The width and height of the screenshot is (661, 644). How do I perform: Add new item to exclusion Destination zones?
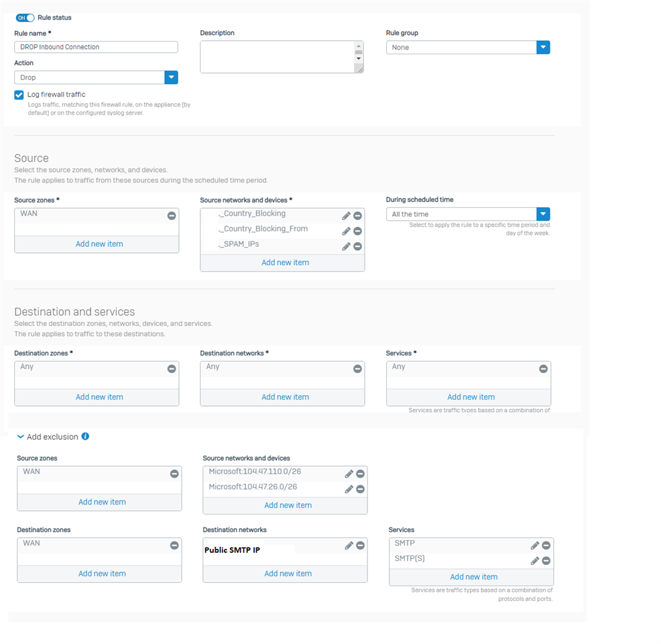102,574
